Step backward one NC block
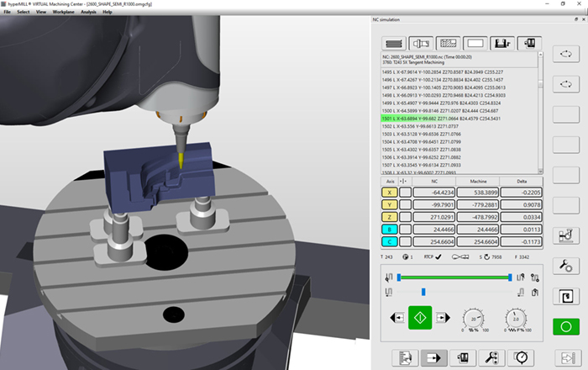This screenshot has width=588, height=370. pos(397,318)
